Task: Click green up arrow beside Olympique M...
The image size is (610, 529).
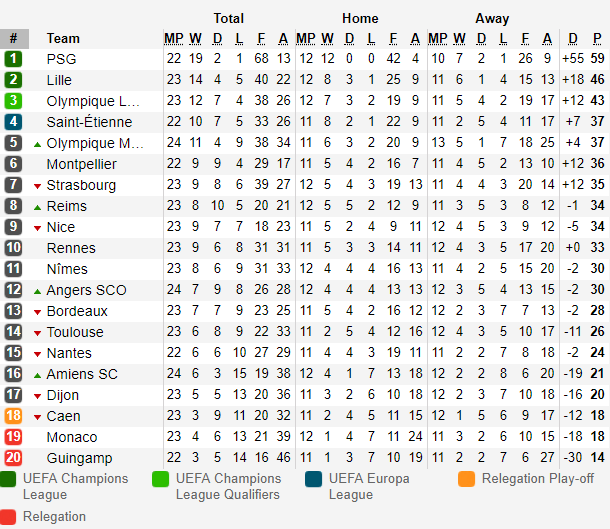Action: (37, 145)
